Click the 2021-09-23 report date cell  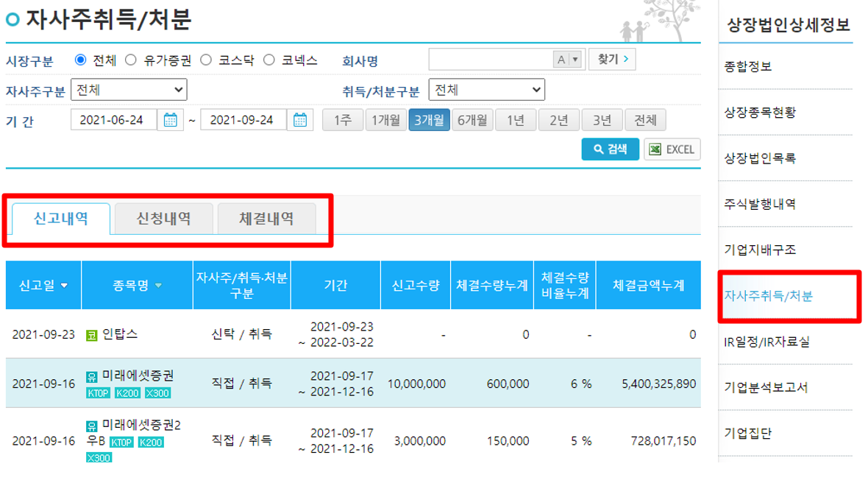[43, 334]
